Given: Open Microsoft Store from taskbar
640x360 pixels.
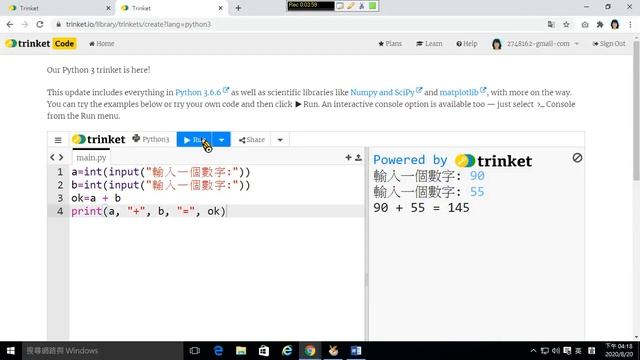Looking at the screenshot, I should tap(264, 351).
